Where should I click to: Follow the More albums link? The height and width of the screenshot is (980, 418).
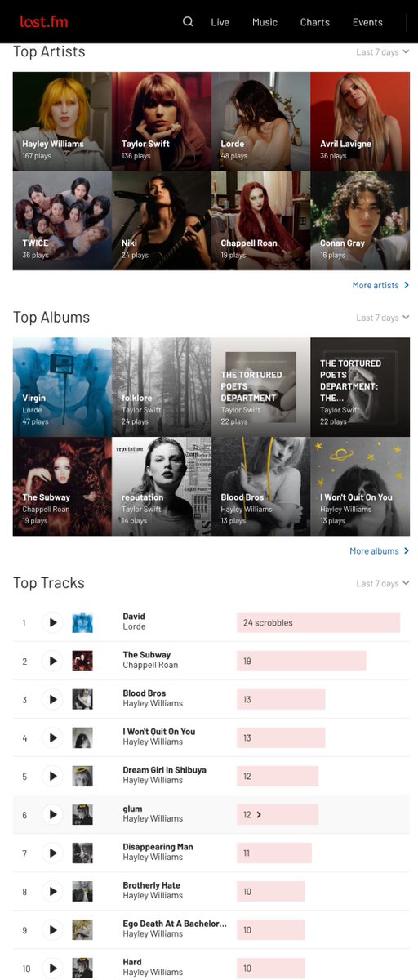coord(380,551)
